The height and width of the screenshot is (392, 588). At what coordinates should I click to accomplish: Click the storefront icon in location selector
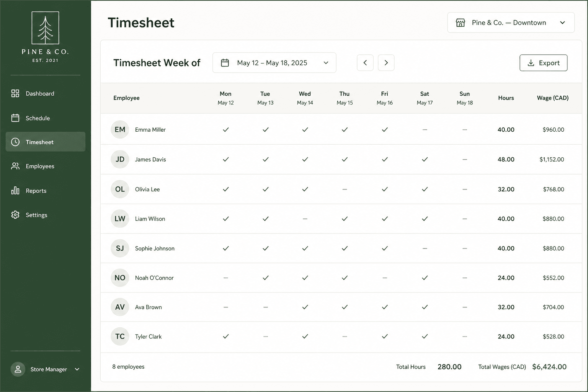pos(461,23)
